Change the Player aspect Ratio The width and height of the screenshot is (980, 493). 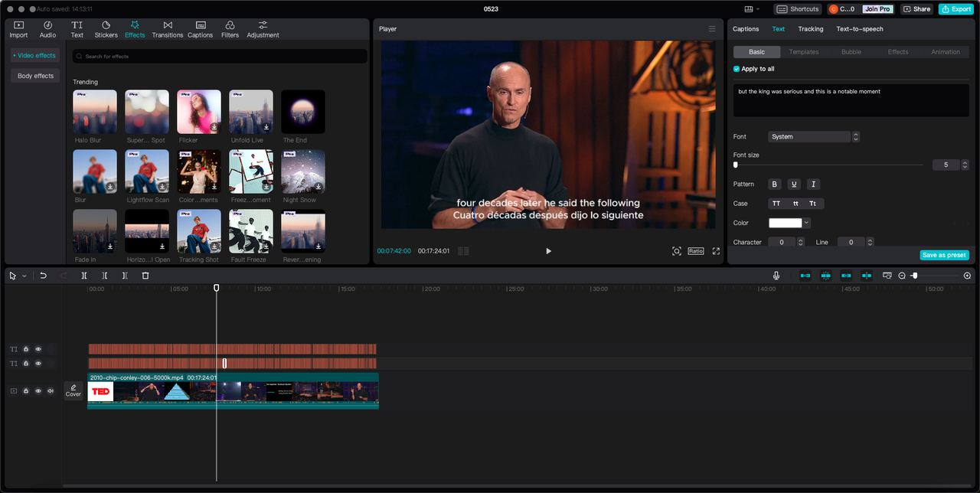695,251
